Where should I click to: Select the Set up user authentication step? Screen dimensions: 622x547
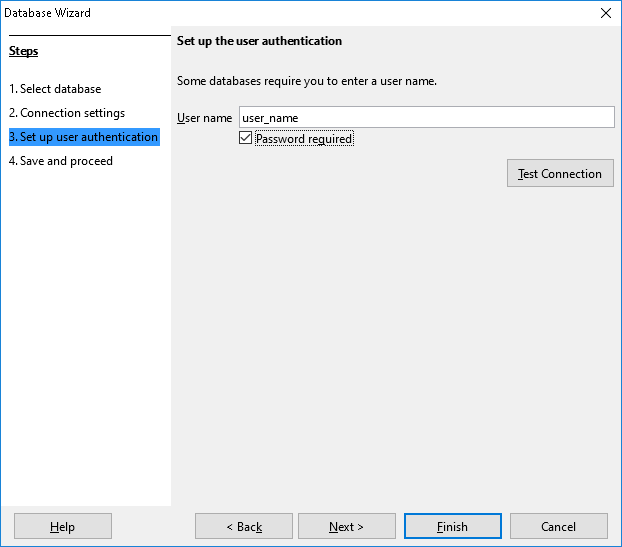pyautogui.click(x=83, y=137)
